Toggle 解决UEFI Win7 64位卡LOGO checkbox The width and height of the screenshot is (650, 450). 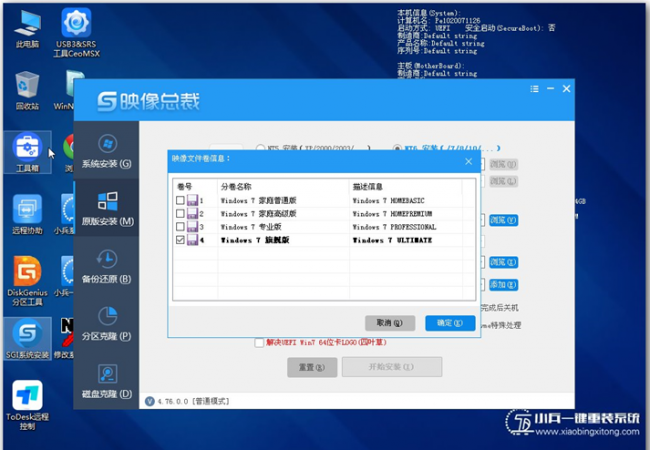point(259,343)
